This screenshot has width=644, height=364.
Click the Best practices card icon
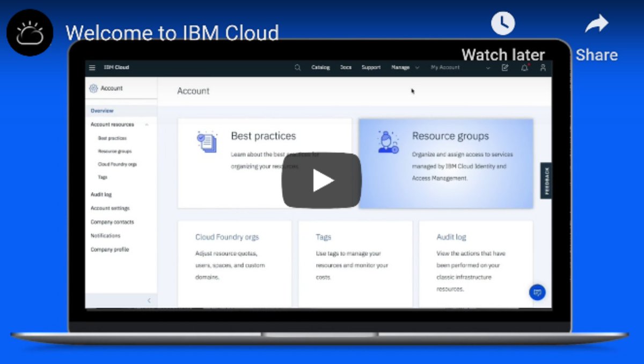point(207,142)
